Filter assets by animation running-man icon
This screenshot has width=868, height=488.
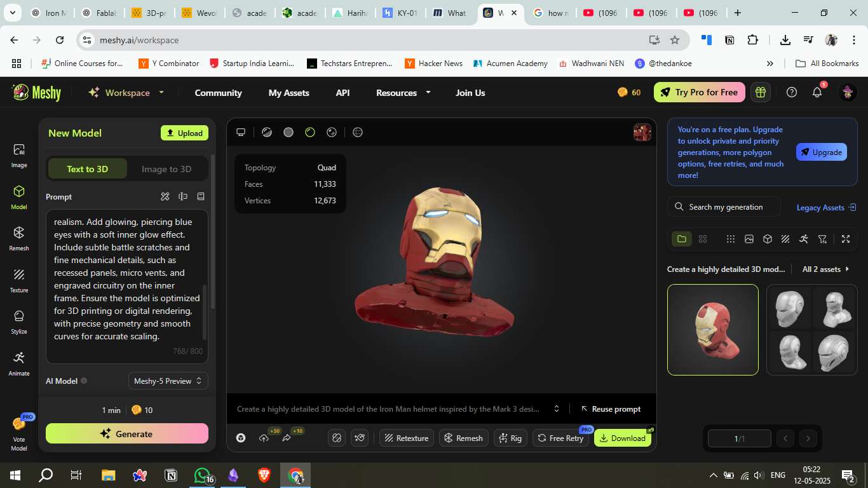pos(804,239)
